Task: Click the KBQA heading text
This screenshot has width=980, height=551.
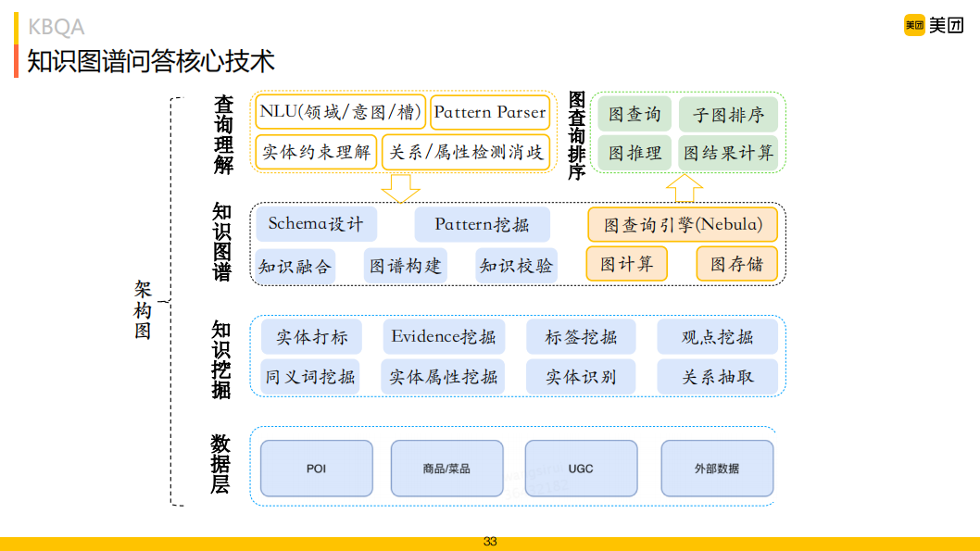Action: click(x=57, y=27)
